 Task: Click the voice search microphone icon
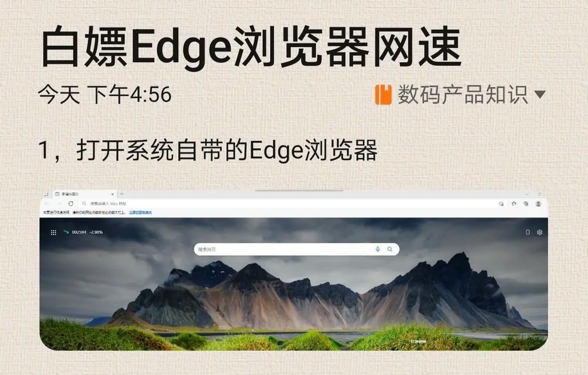pyautogui.click(x=377, y=249)
